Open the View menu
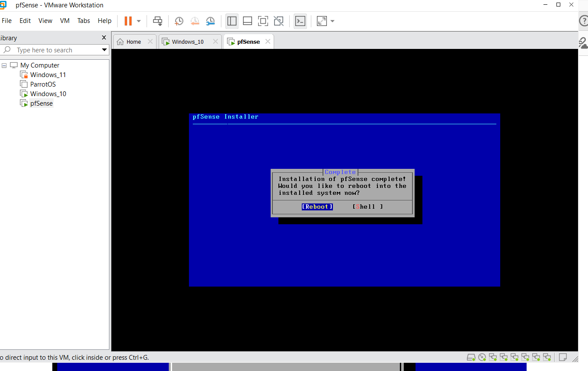Viewport: 588px width, 371px height. [45, 21]
